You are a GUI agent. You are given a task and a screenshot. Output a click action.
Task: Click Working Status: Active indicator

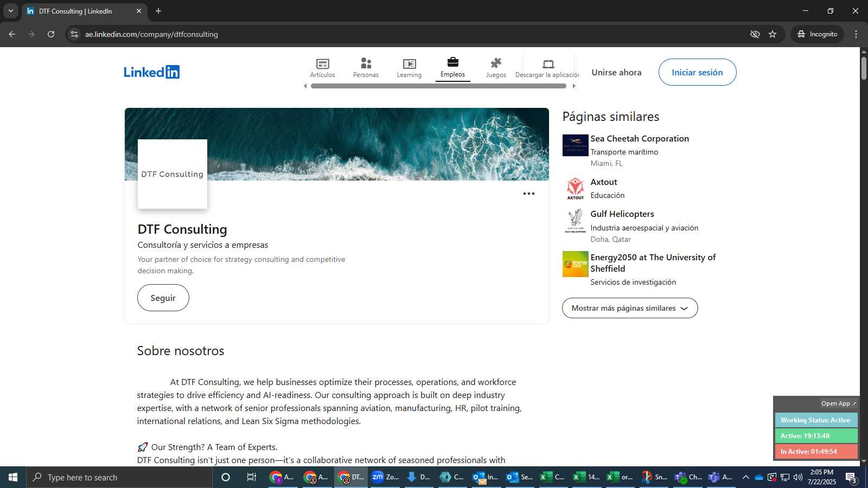point(816,420)
